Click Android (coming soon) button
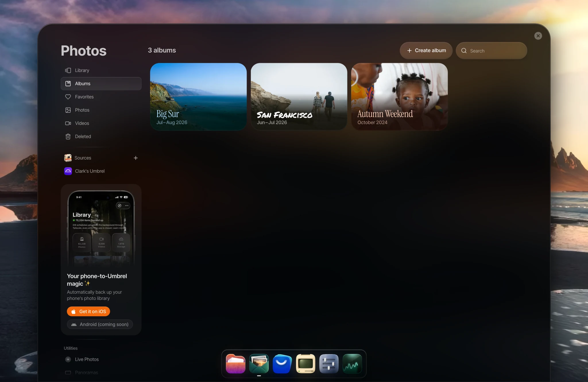 100,324
